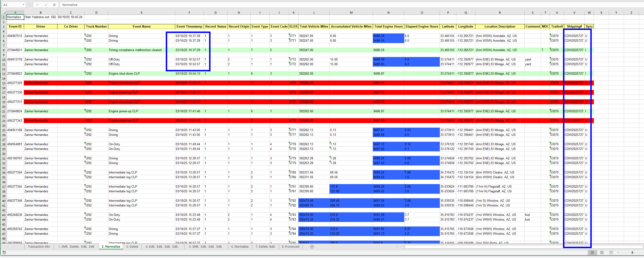The image size is (644, 258).
Task: Click the macro recording status bar icon
Action: click(4, 253)
